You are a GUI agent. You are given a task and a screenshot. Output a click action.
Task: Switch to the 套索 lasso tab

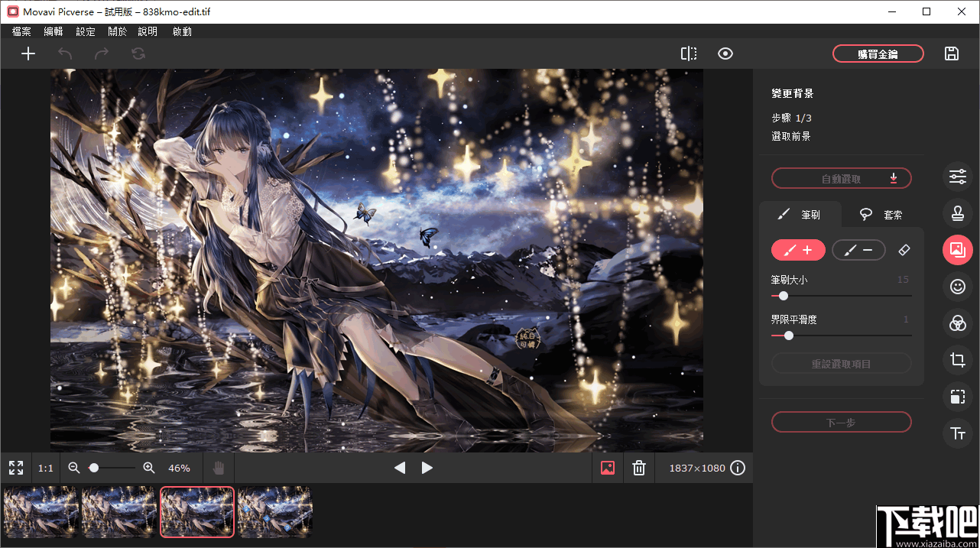pos(882,215)
